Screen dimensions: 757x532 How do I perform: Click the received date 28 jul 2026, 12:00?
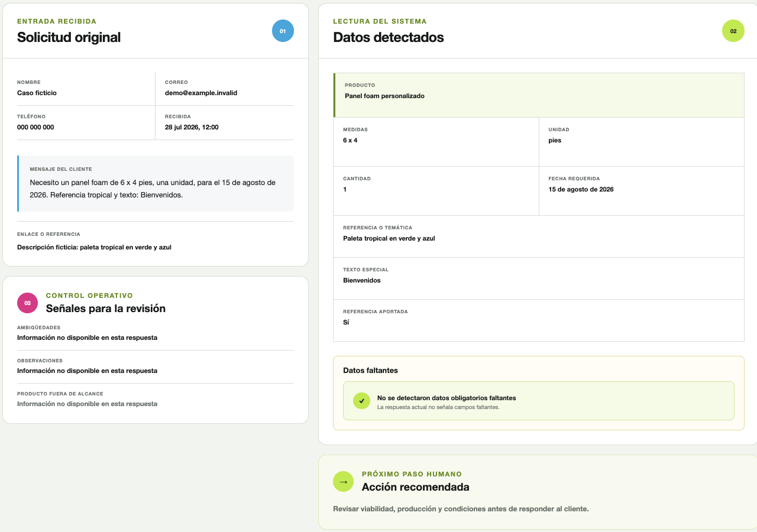pyautogui.click(x=192, y=127)
